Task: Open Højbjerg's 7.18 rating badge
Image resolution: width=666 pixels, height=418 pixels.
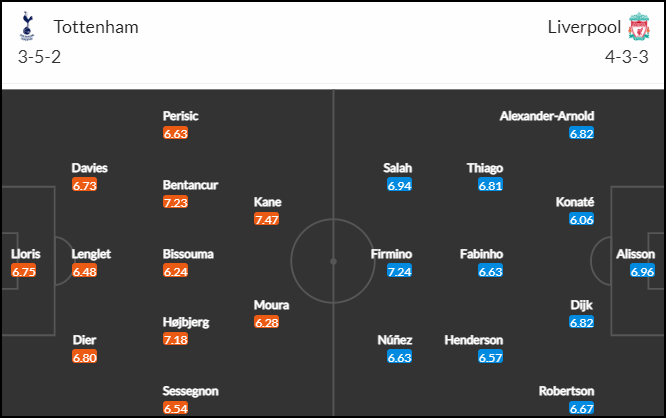Action: (x=175, y=339)
